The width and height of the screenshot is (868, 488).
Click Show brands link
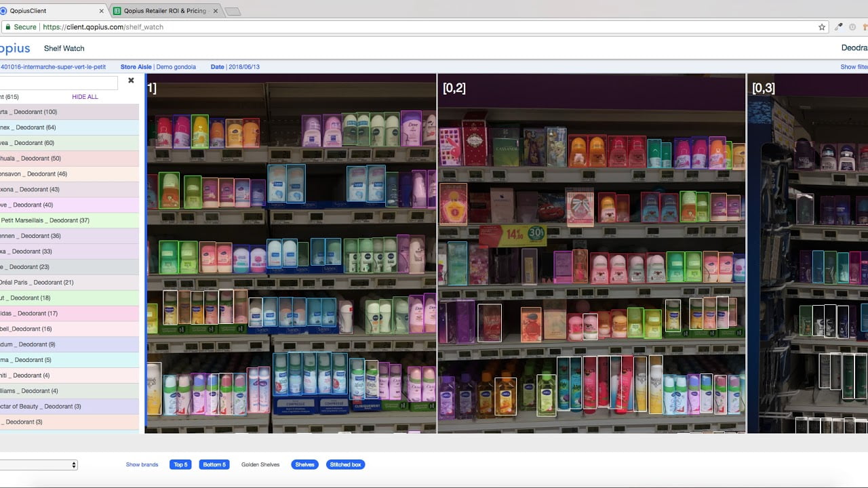pos(142,464)
